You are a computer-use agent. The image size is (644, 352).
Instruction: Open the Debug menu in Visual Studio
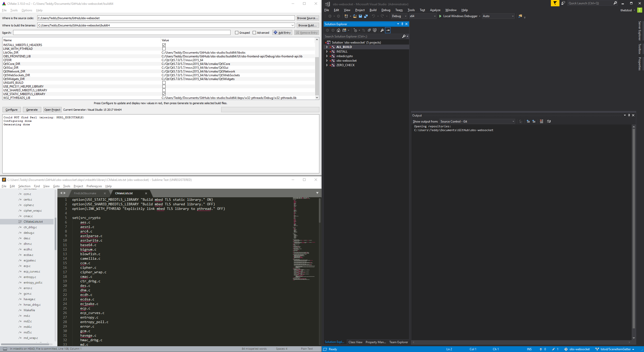tap(386, 10)
